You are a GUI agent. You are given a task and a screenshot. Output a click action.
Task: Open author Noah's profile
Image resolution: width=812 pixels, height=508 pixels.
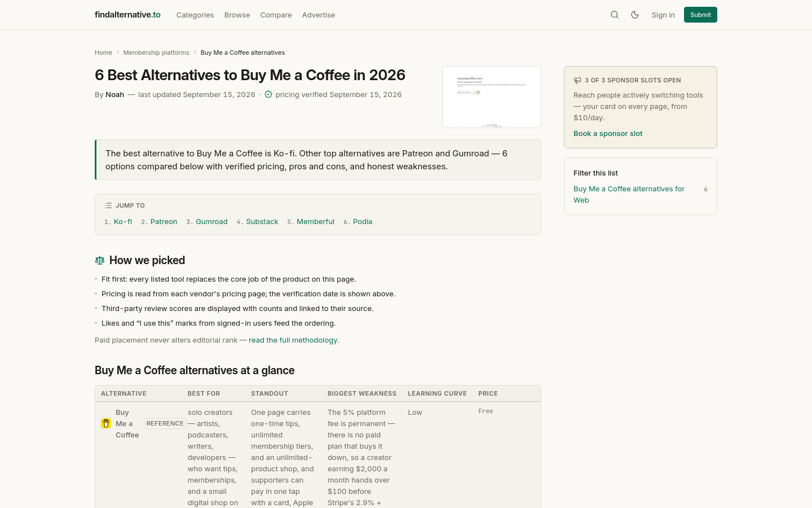[x=115, y=94]
